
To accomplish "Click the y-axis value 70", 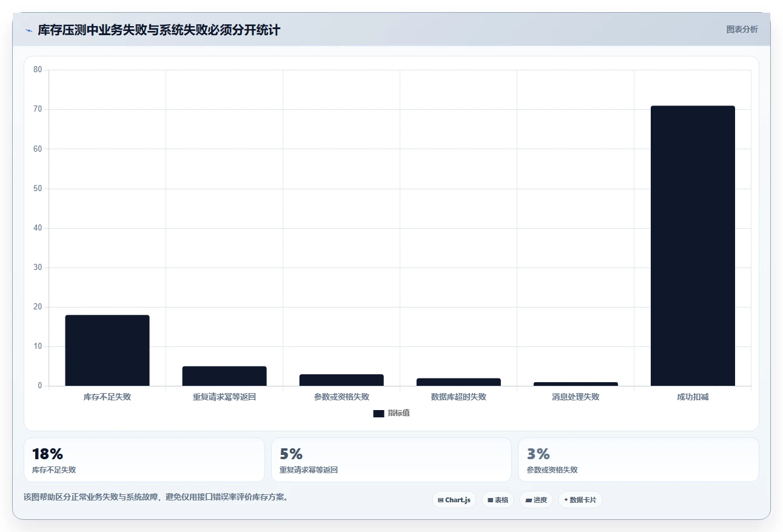I will coord(38,109).
